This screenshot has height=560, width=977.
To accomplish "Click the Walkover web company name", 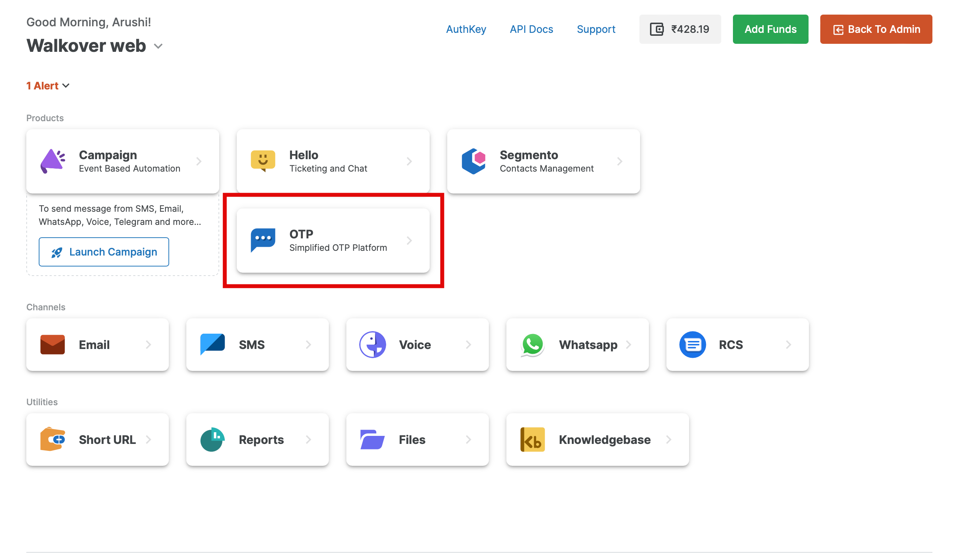I will point(86,46).
